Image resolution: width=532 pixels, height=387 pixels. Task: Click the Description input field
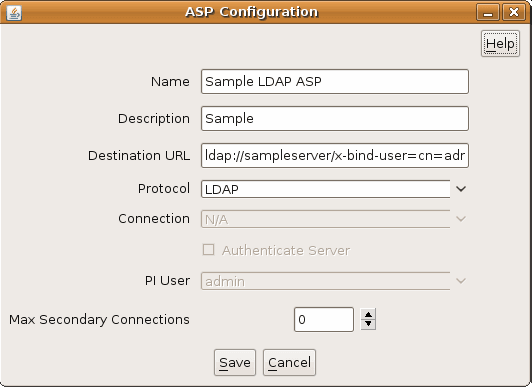click(335, 118)
